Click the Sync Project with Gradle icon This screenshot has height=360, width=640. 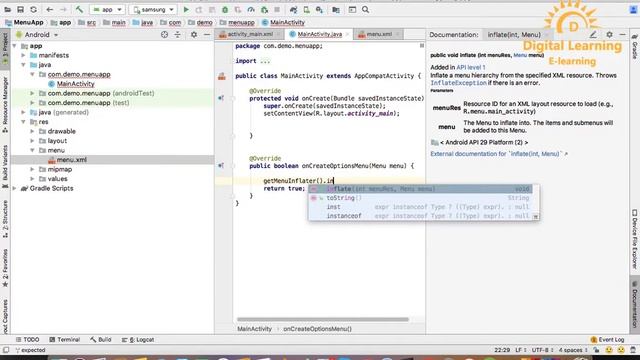tap(293, 9)
